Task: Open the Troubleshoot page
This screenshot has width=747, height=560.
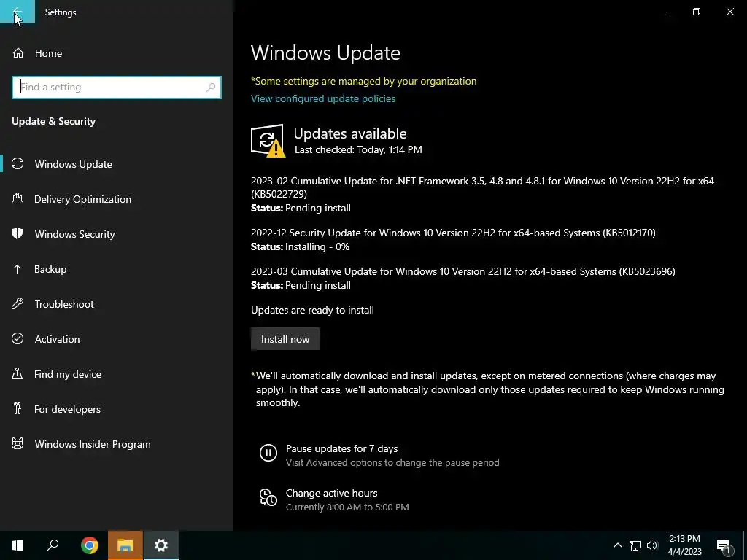Action: point(117,304)
